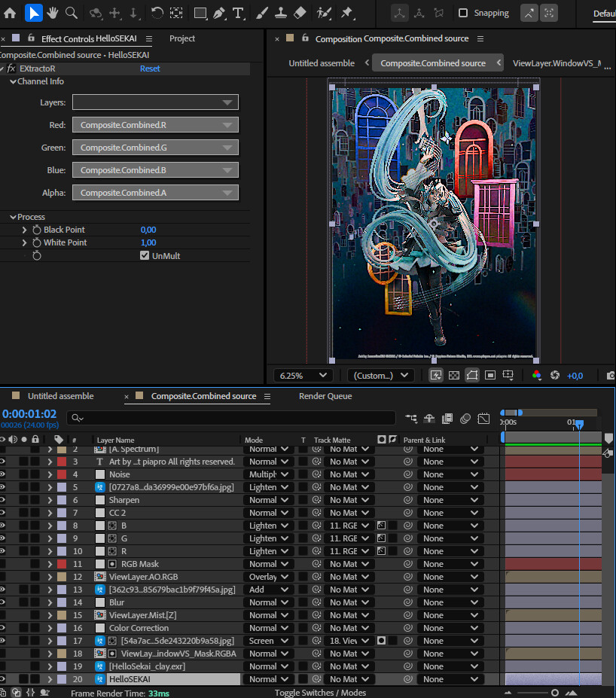This screenshot has width=616, height=698.
Task: Select the Zoom magnifier tool
Action: coord(72,13)
